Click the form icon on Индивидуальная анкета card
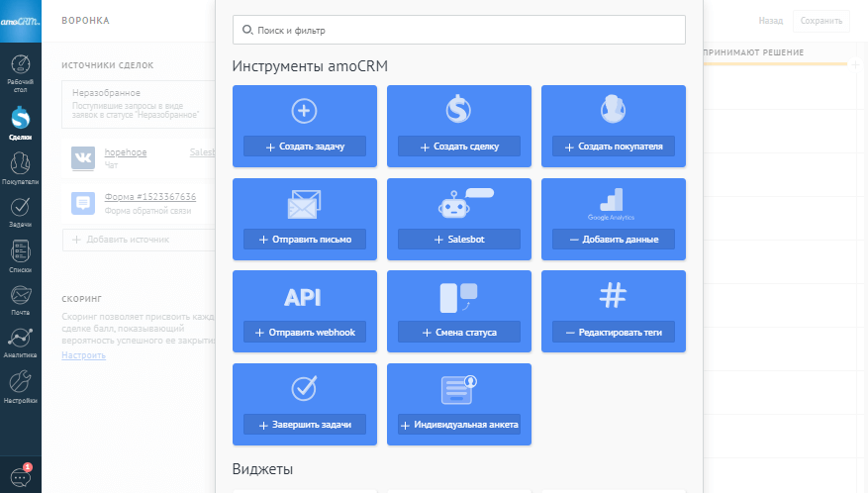This screenshot has width=868, height=493. pyautogui.click(x=459, y=389)
